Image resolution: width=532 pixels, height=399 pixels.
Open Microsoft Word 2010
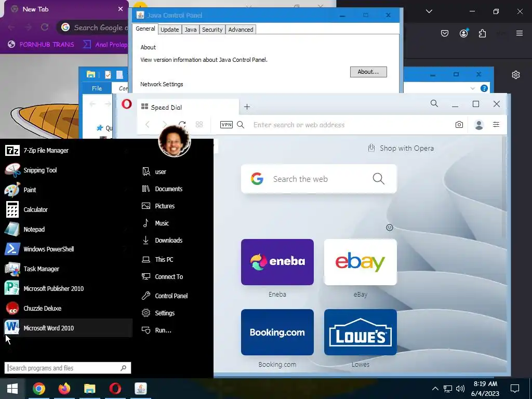click(67, 328)
